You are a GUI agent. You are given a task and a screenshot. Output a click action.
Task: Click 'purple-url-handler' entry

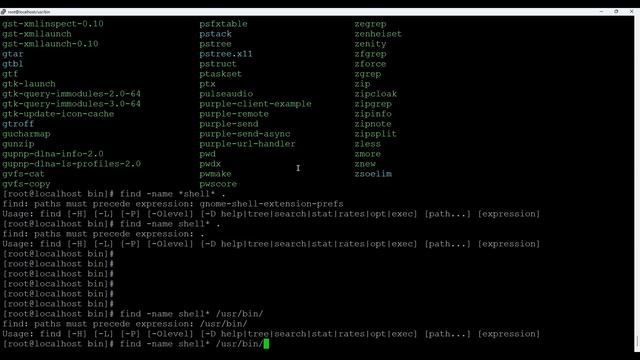pyautogui.click(x=247, y=144)
